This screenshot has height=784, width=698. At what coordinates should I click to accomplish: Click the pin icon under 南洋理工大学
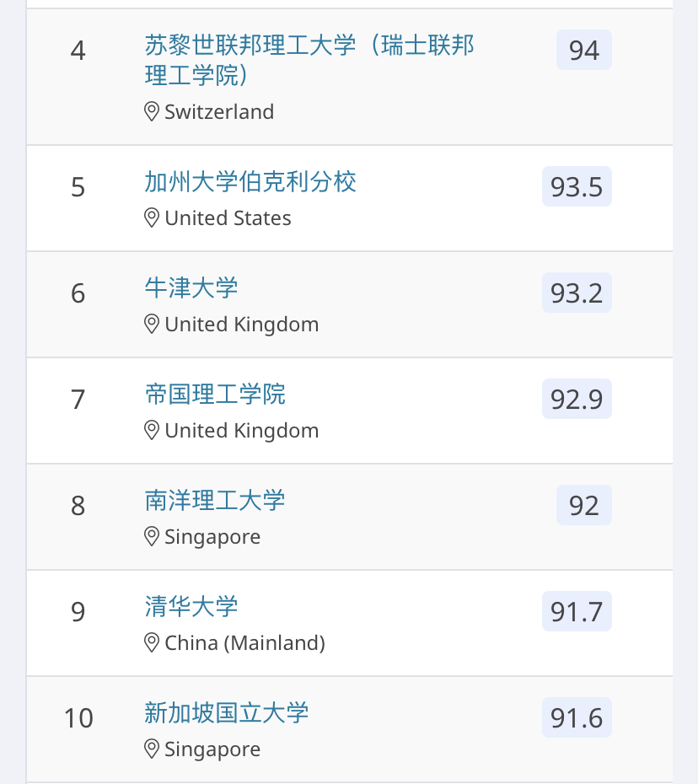click(x=152, y=536)
